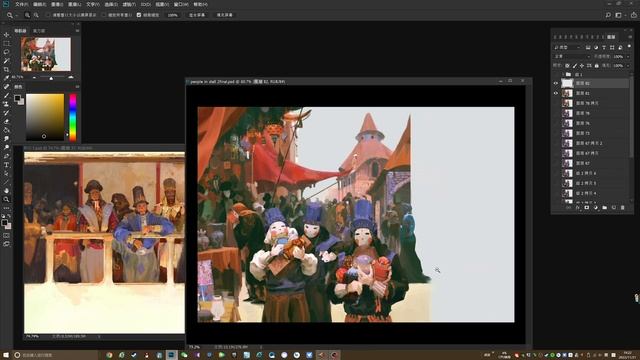Open the opacity 100% dropdown arrow
This screenshot has width=640, height=360.
pos(628,56)
